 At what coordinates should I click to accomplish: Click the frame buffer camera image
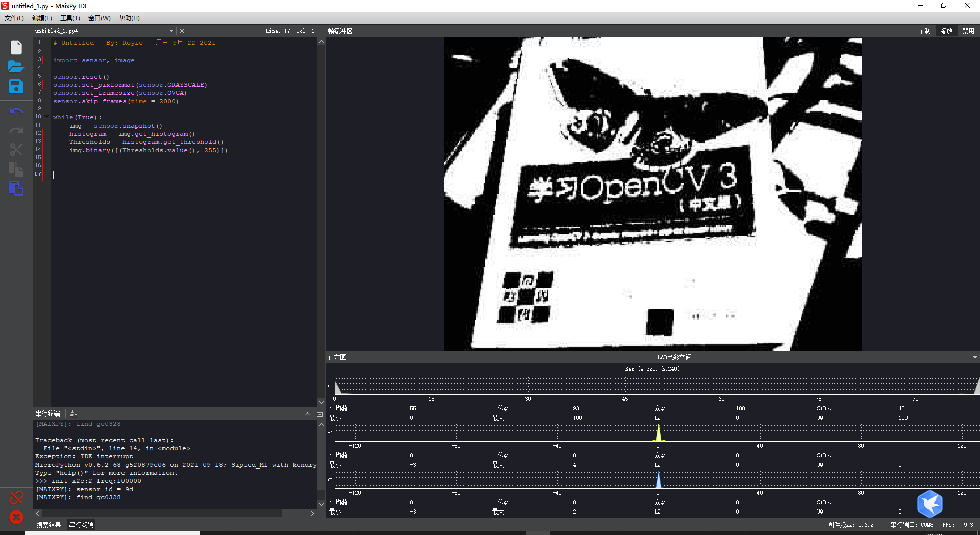(x=652, y=193)
